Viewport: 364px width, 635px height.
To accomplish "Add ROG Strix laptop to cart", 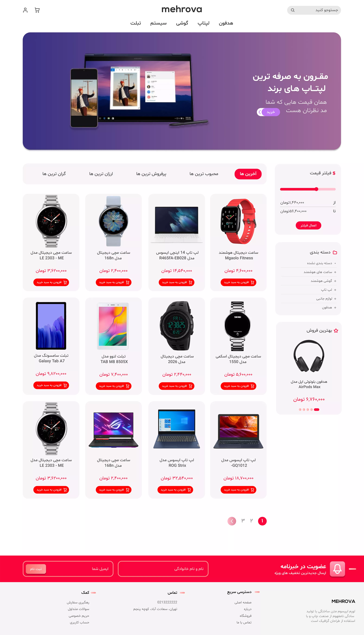I will click(x=175, y=490).
